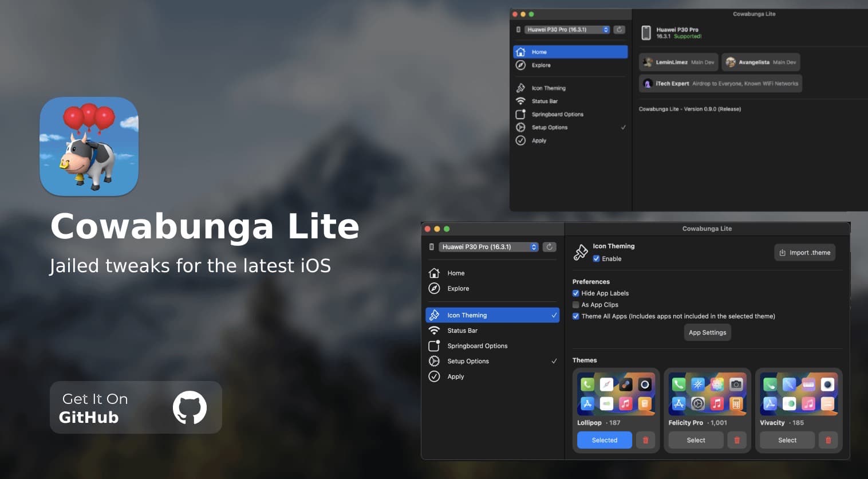Click Apply in back window sidebar
The height and width of the screenshot is (479, 868).
point(570,140)
